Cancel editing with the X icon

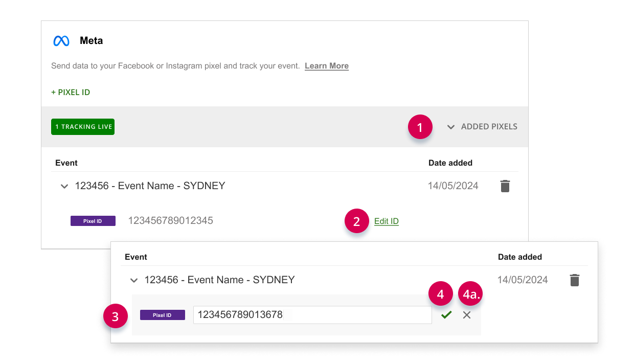coord(467,315)
